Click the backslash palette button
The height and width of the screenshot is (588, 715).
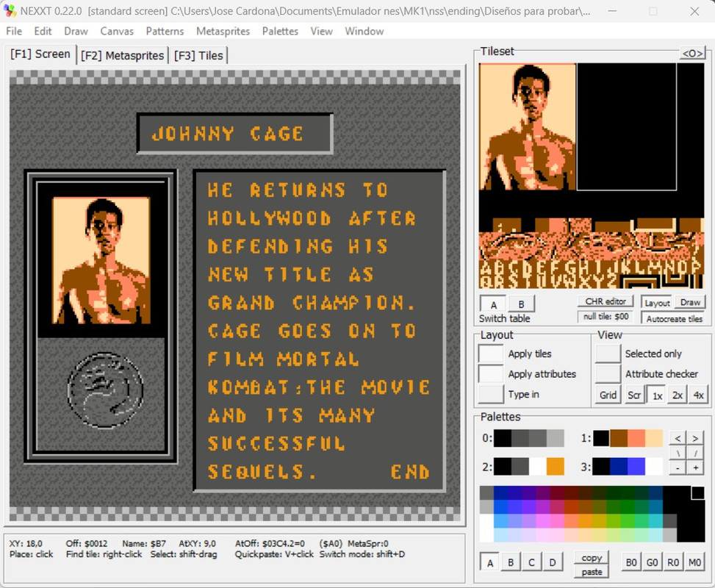click(678, 453)
